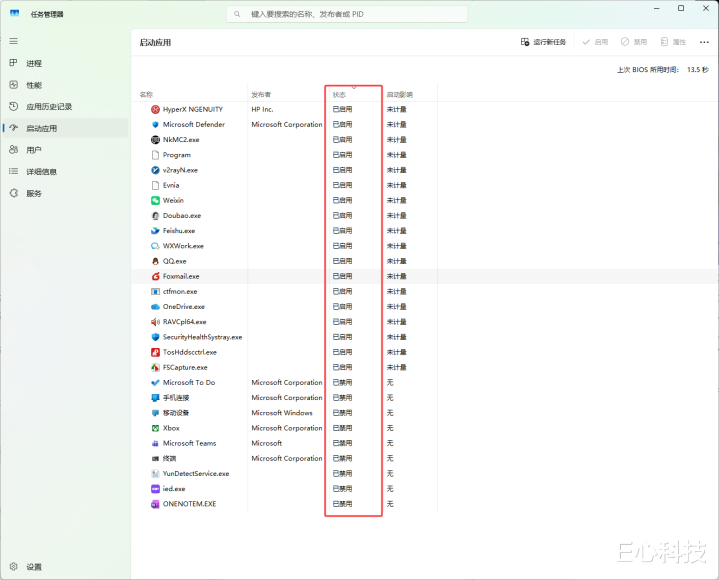Sort by the 状态 column header

coord(339,94)
